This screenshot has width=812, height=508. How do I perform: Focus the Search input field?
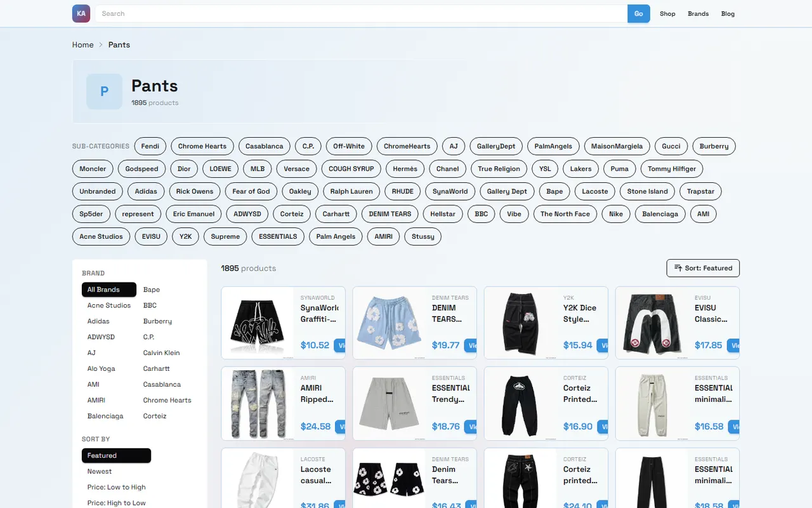coord(361,13)
